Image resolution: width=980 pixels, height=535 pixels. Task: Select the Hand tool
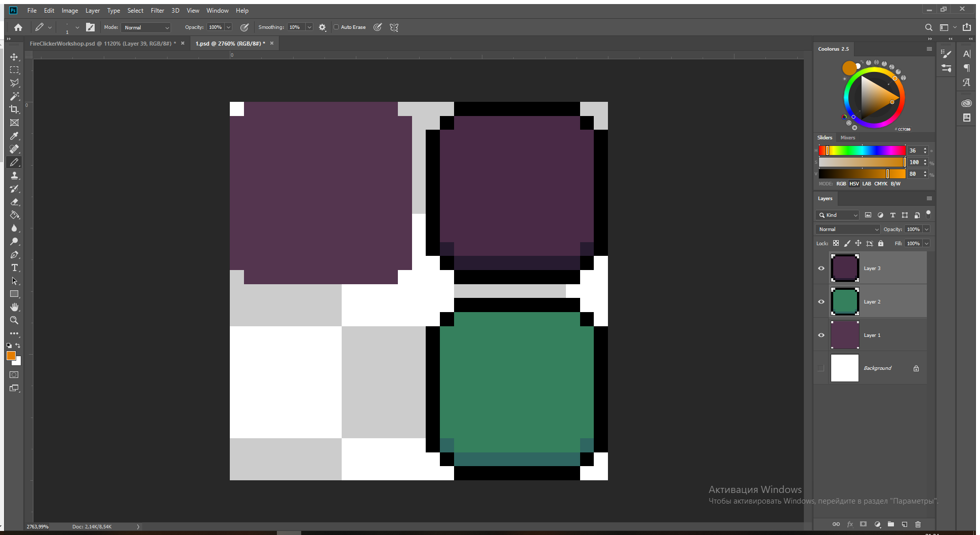point(14,307)
